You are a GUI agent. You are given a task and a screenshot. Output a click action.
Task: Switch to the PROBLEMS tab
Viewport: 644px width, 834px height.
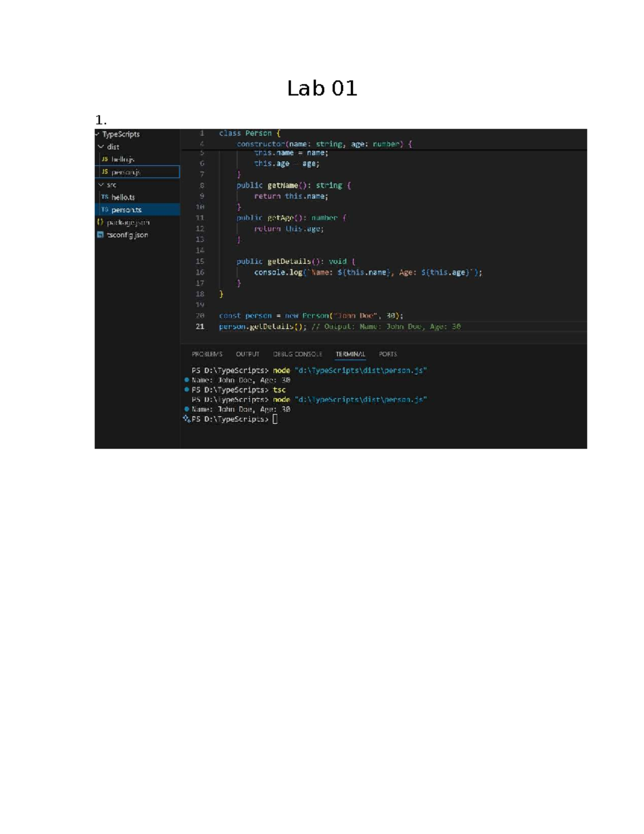(x=207, y=354)
